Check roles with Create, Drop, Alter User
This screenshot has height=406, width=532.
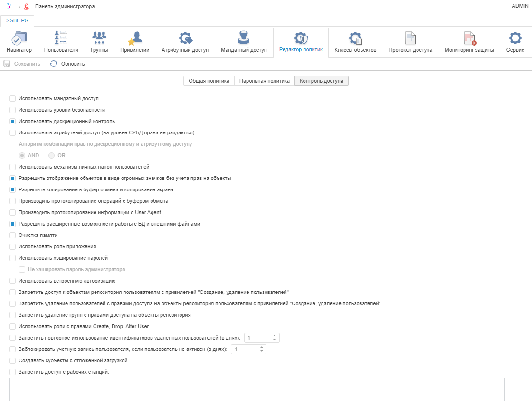[12, 326]
